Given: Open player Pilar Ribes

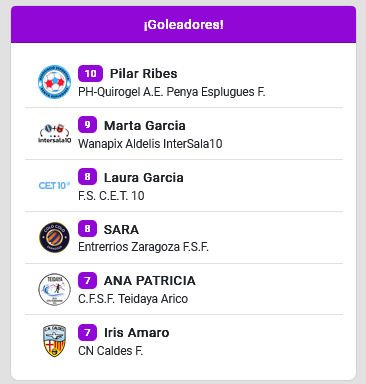Looking at the screenshot, I should click(144, 74).
